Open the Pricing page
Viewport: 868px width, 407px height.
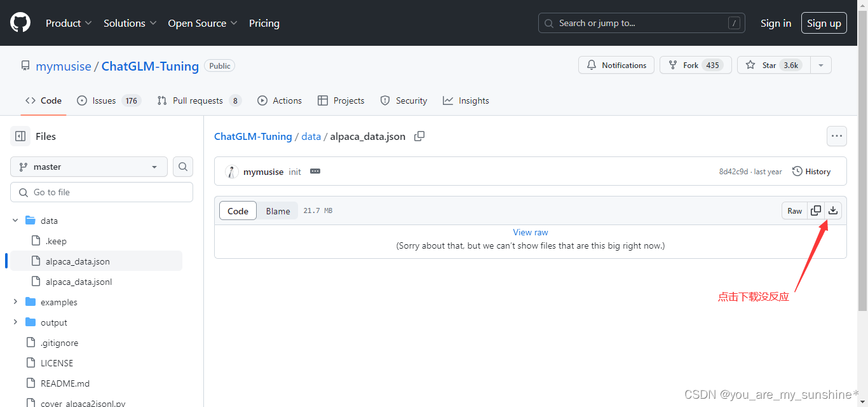[264, 23]
